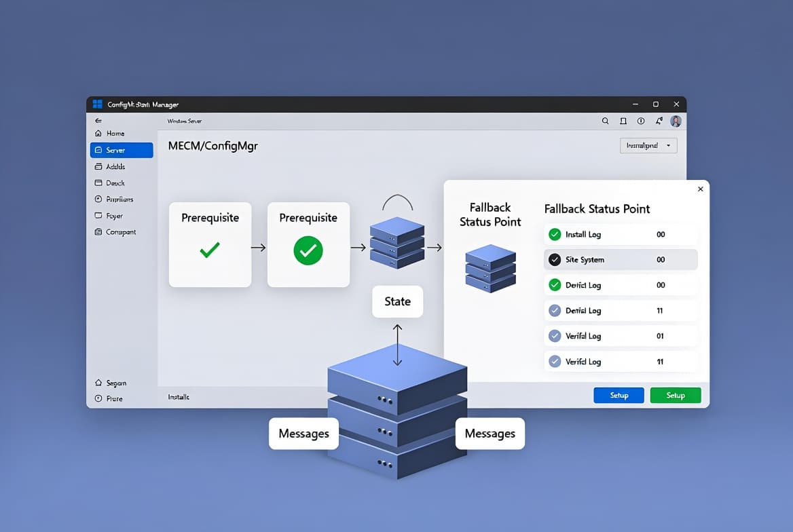Click the blue Setup button

pyautogui.click(x=619, y=396)
